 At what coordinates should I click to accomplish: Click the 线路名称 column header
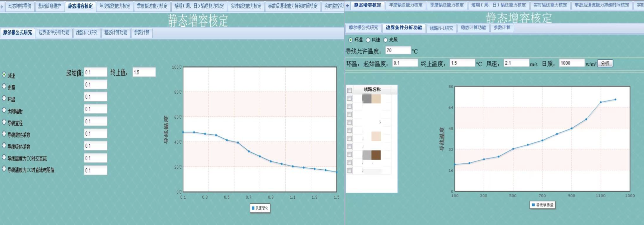click(x=372, y=90)
